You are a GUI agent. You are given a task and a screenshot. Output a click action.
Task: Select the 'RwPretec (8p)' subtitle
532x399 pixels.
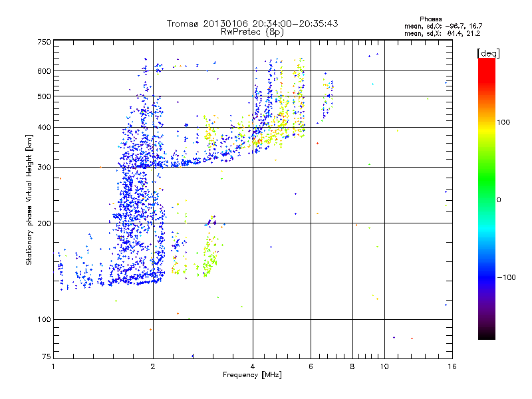252,32
